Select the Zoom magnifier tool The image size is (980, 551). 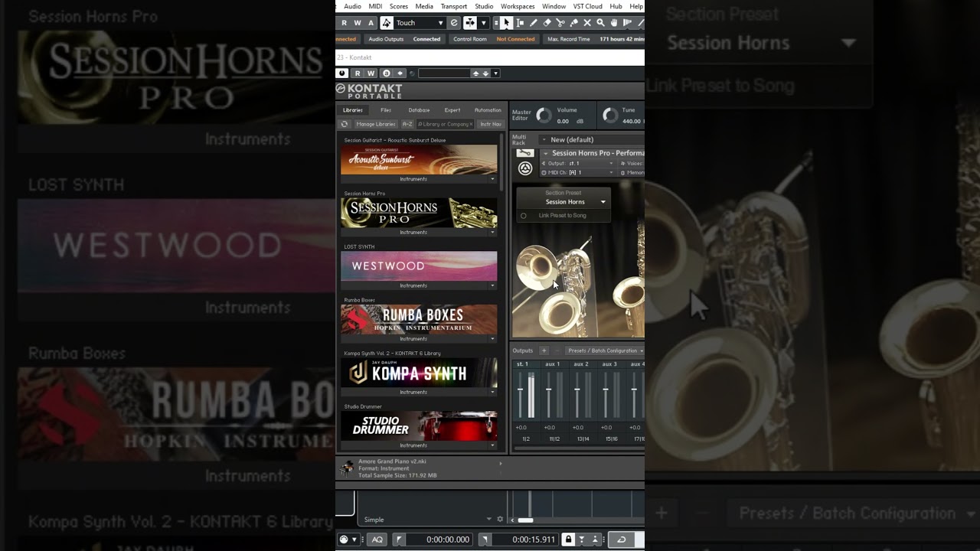click(600, 23)
